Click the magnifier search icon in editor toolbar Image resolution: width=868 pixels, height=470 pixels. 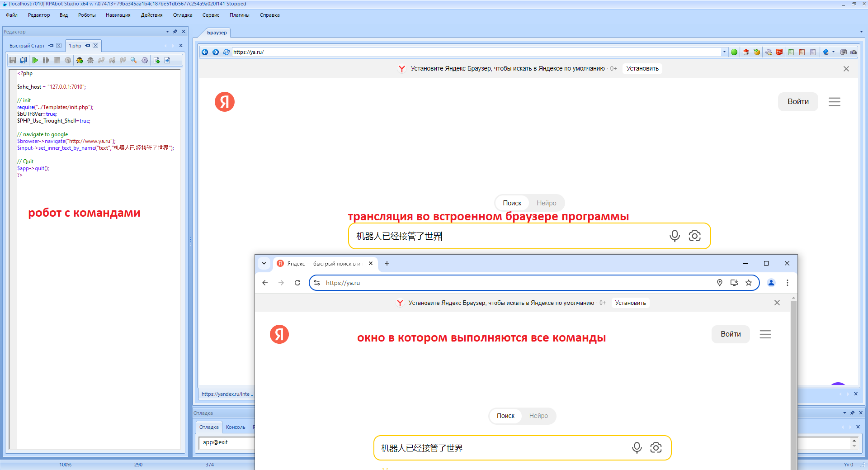[134, 60]
